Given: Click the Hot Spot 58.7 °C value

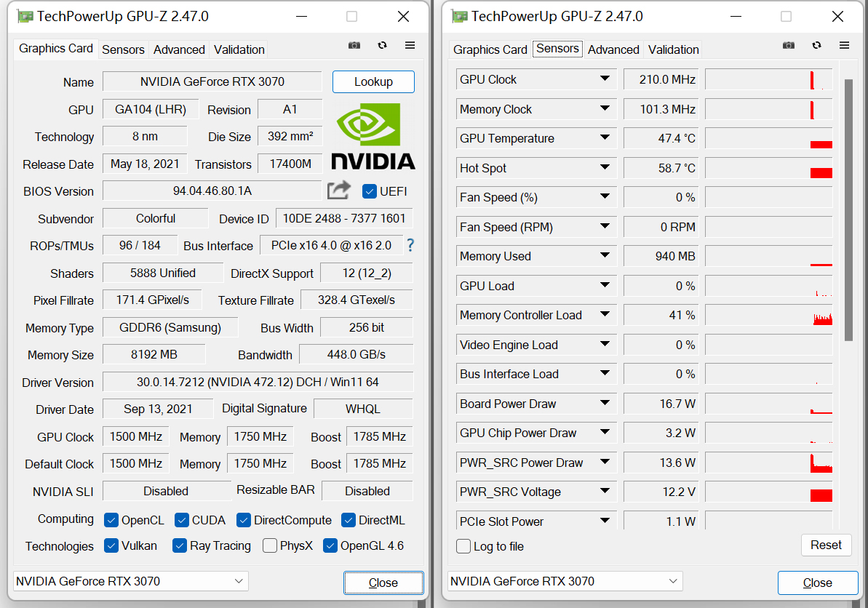Looking at the screenshot, I should tap(661, 167).
